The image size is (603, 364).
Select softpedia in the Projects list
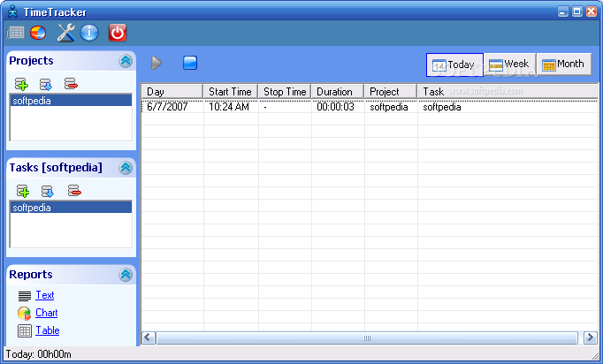tap(71, 101)
